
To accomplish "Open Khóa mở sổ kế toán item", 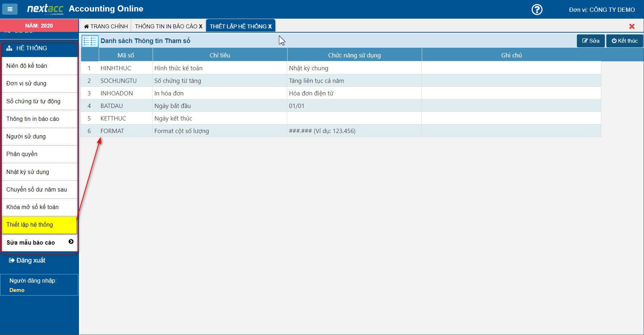I will (33, 207).
